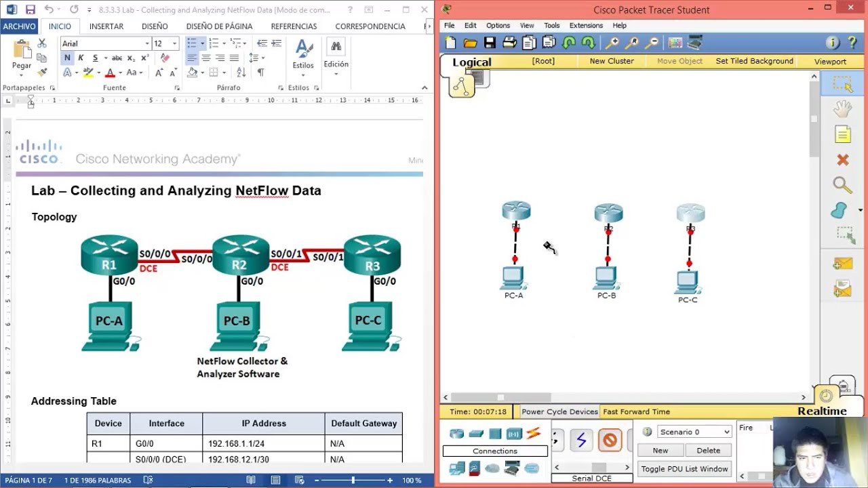
Task: Toggle bold N in Word ribbon
Action: 67,58
